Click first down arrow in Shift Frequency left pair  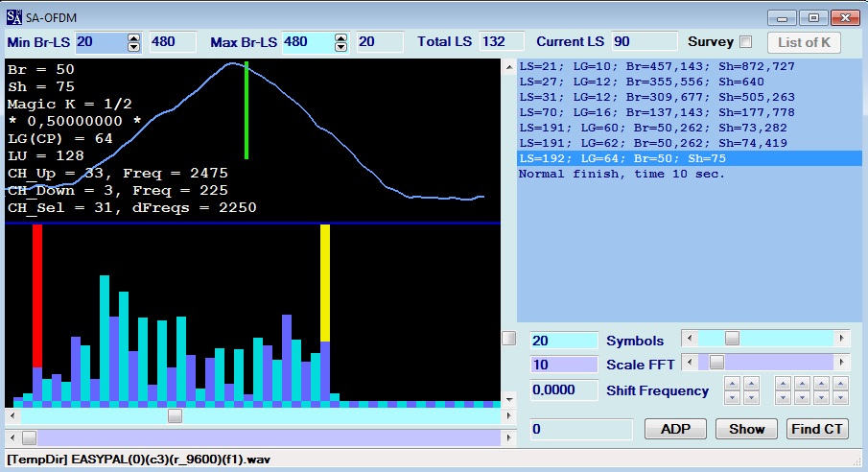pyautogui.click(x=733, y=397)
